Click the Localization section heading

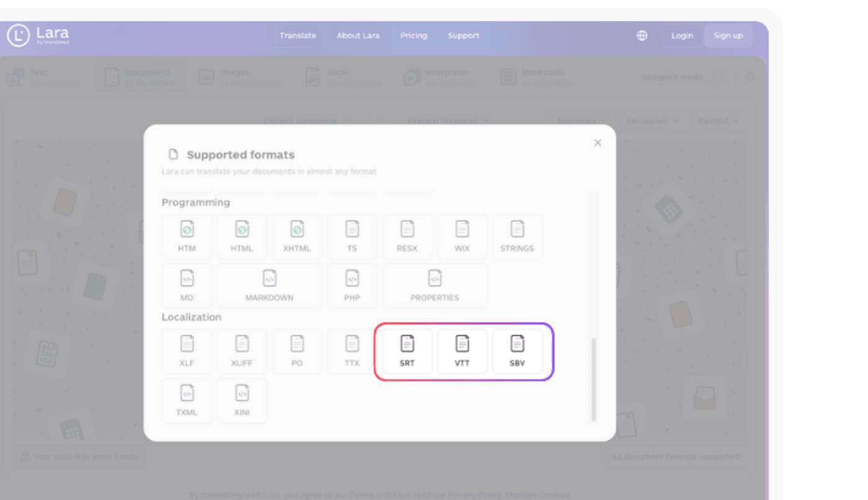[x=192, y=317]
